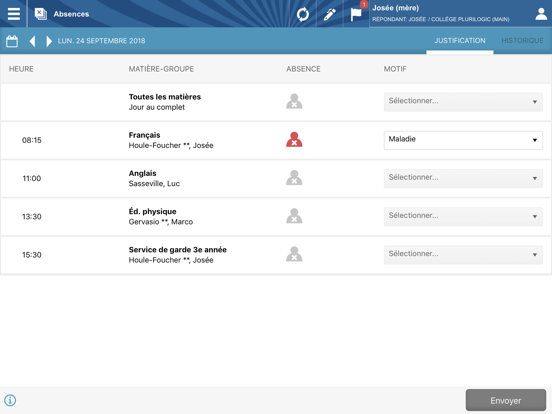Click Service de garde 3e année
The image size is (552, 414).
[178, 250]
